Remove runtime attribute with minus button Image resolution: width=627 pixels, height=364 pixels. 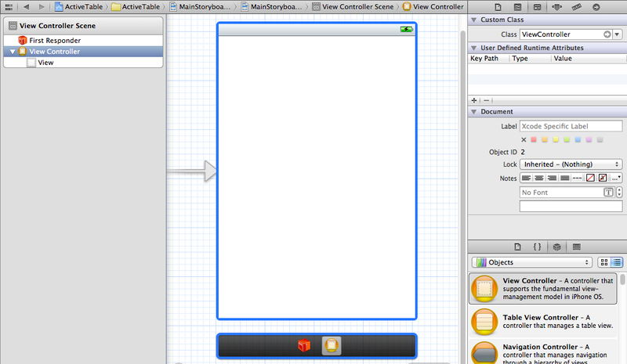(x=486, y=100)
